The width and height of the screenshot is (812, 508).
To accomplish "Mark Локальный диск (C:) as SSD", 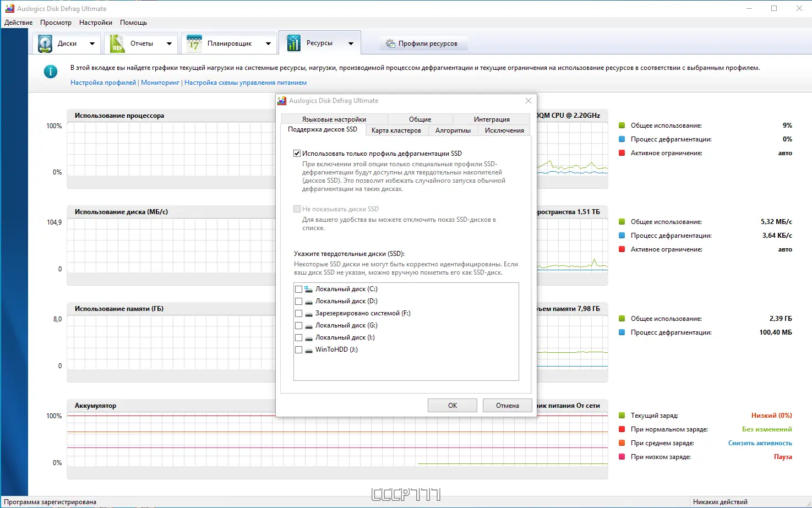I will [x=299, y=288].
